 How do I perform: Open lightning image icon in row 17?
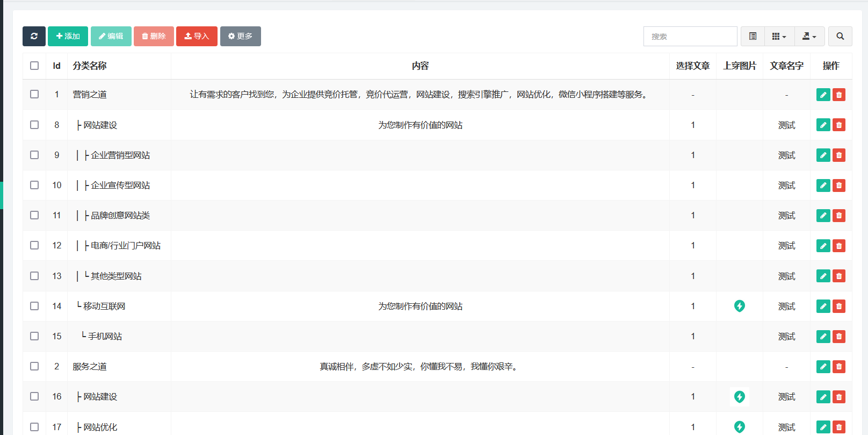(740, 427)
